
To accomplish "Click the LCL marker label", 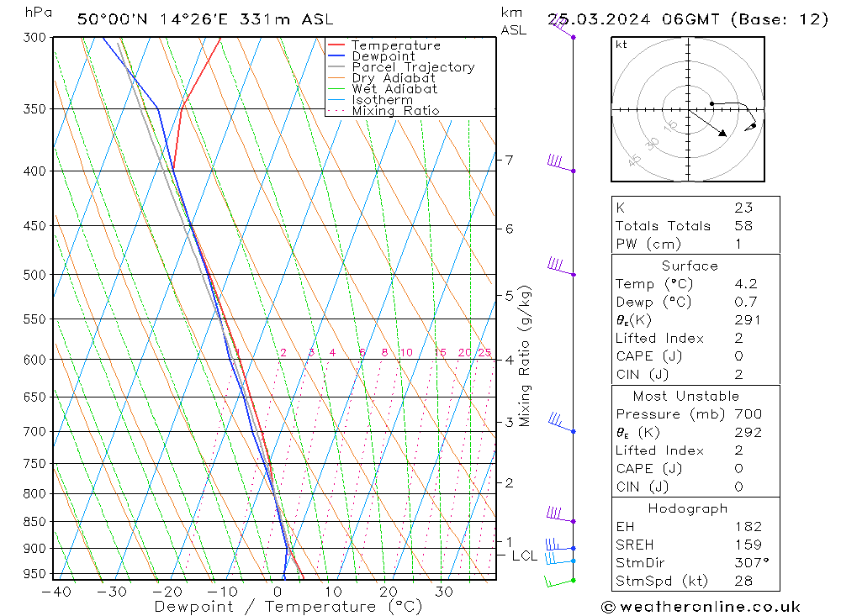I will 525,556.
